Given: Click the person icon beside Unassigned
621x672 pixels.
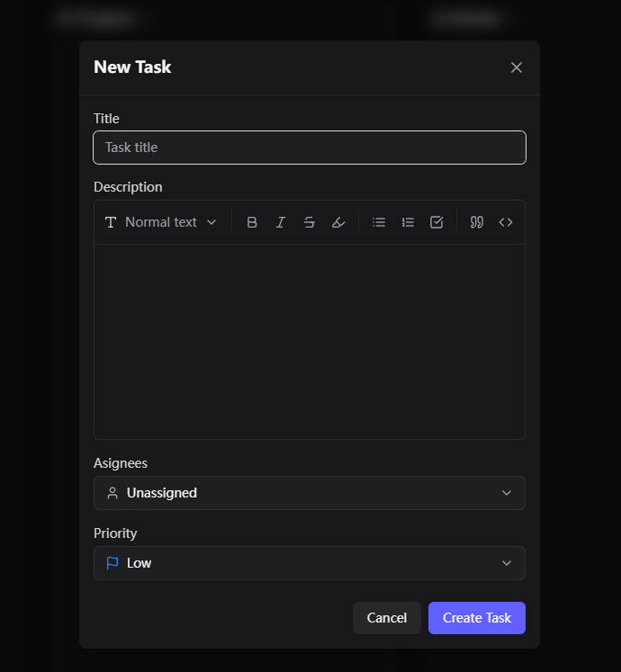Looking at the screenshot, I should pos(112,493).
